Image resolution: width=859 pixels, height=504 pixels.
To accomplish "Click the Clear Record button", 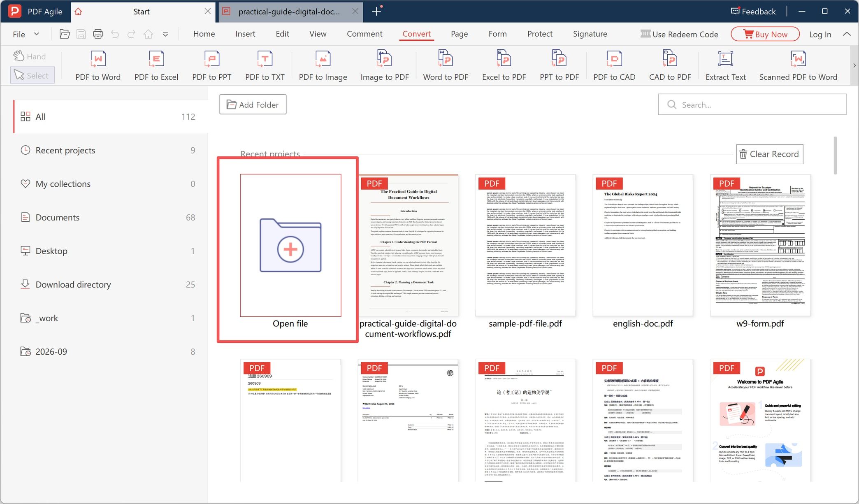I will (x=769, y=154).
